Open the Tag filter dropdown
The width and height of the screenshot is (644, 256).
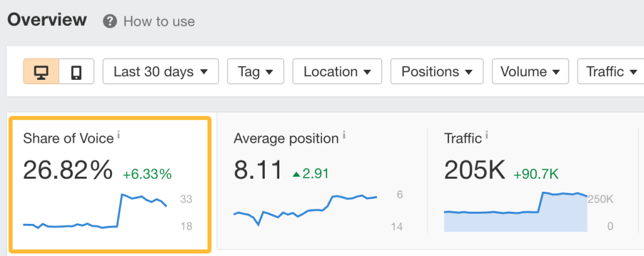coord(255,72)
